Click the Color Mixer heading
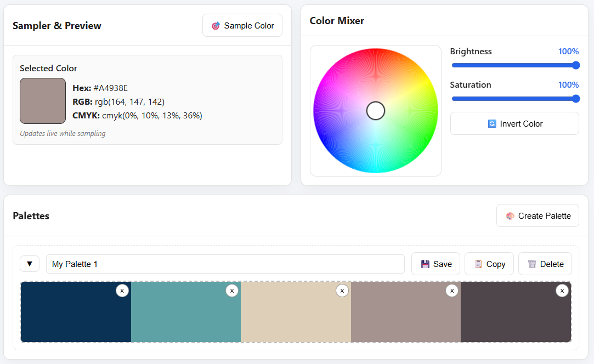Viewport: 594px width, 364px height. pos(337,20)
